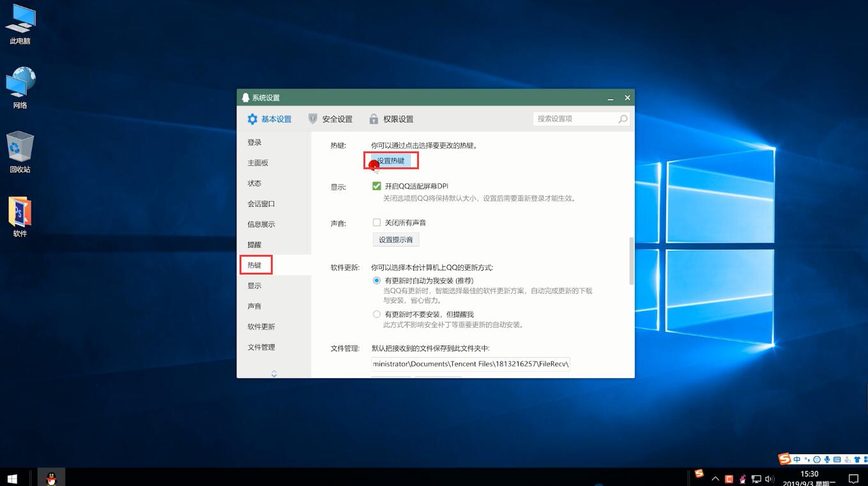Open 会话窗口 in the settings sidebar
This screenshot has height=486, width=868.
pos(274,204)
